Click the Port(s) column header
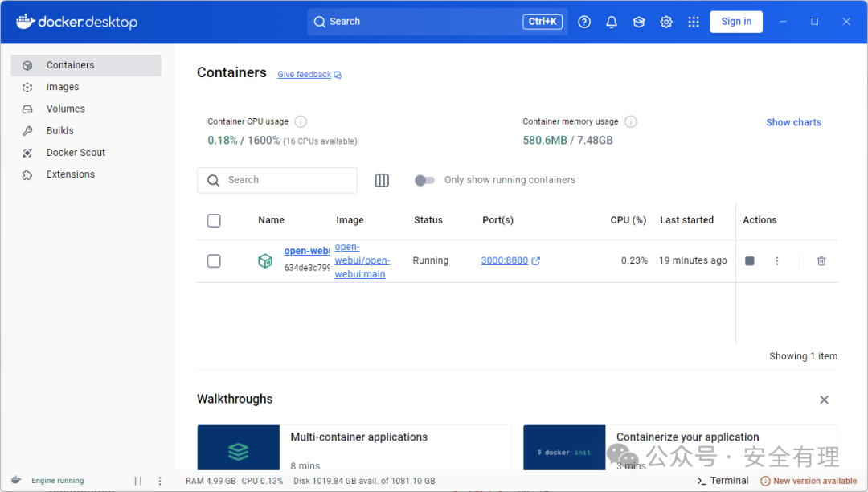The image size is (868, 492). click(x=497, y=220)
